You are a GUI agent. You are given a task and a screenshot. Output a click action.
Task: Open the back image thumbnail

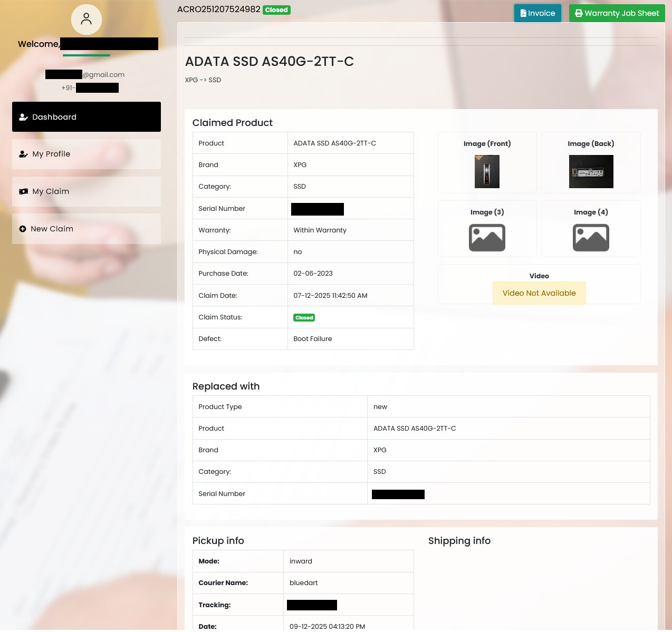click(x=591, y=171)
